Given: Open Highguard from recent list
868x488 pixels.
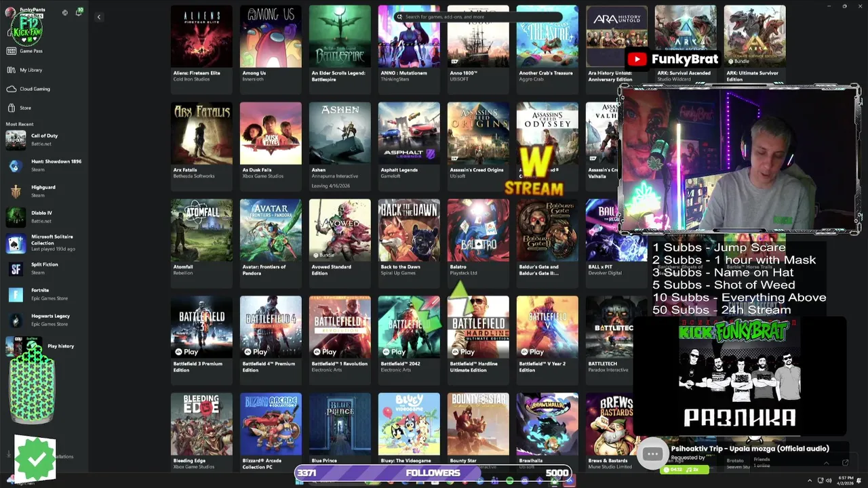Looking at the screenshot, I should coord(44,191).
